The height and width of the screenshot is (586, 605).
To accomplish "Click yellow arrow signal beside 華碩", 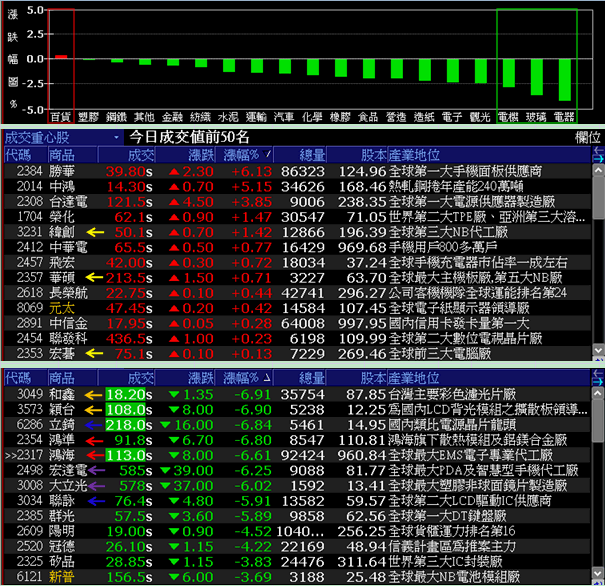I will [x=94, y=277].
